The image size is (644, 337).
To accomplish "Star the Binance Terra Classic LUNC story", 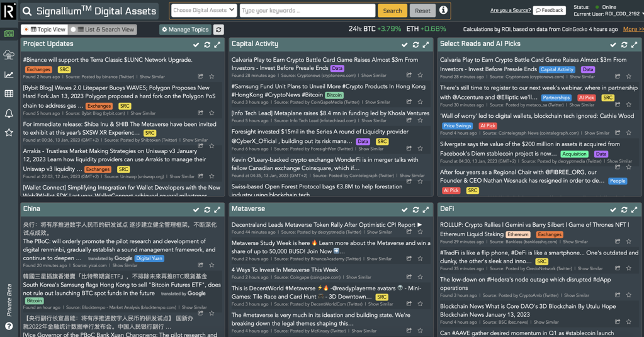I will click(212, 76).
